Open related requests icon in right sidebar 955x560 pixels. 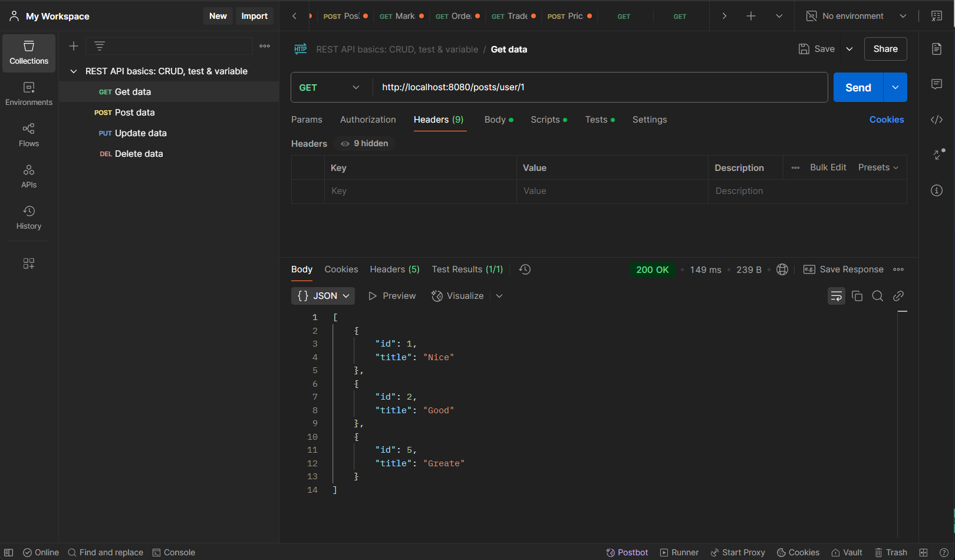pos(937,155)
